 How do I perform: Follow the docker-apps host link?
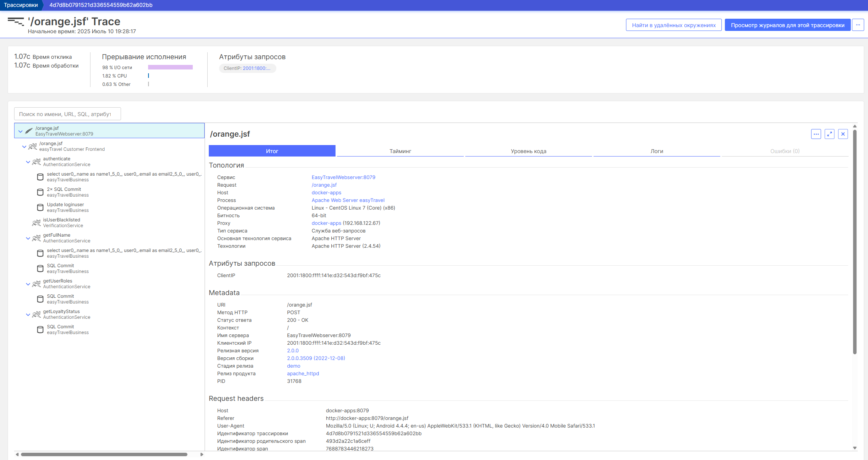pyautogui.click(x=326, y=192)
